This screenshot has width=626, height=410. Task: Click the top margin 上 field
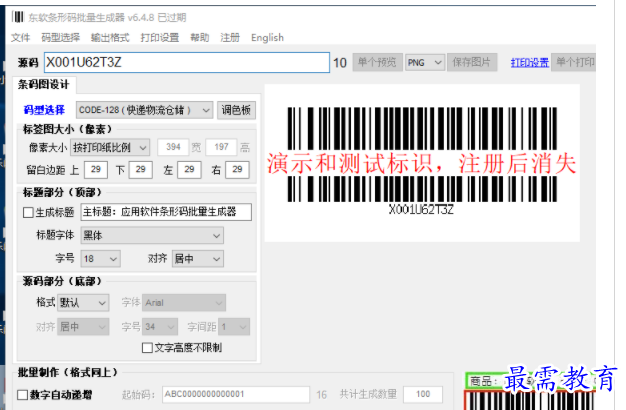(x=96, y=170)
